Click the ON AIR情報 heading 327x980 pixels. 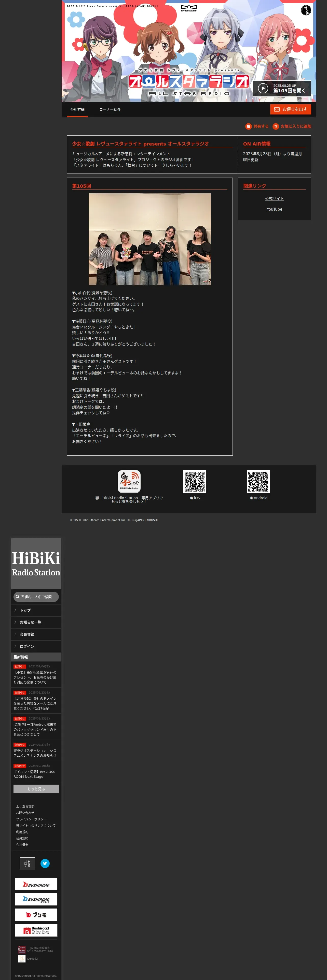coord(257,144)
